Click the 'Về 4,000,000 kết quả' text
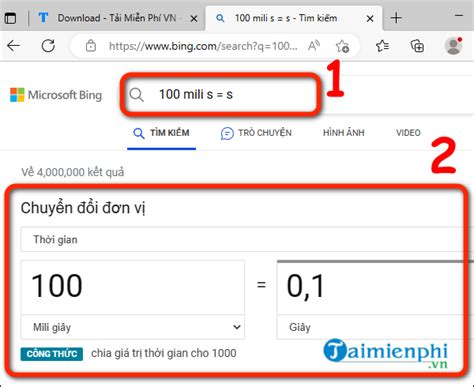 (x=73, y=172)
